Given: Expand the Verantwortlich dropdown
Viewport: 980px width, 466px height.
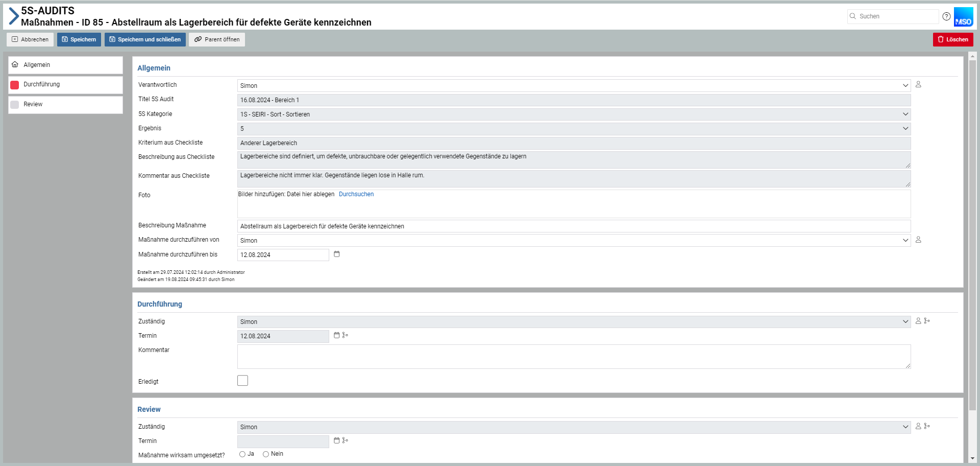Looking at the screenshot, I should tap(905, 86).
